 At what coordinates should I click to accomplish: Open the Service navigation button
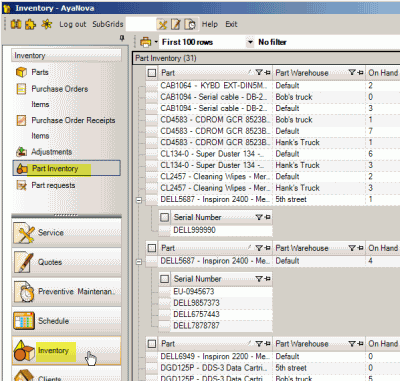pyautogui.click(x=67, y=233)
